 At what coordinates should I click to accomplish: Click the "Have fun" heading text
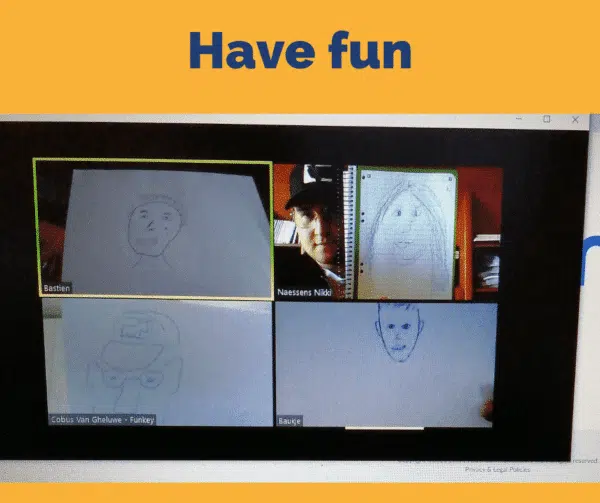299,49
